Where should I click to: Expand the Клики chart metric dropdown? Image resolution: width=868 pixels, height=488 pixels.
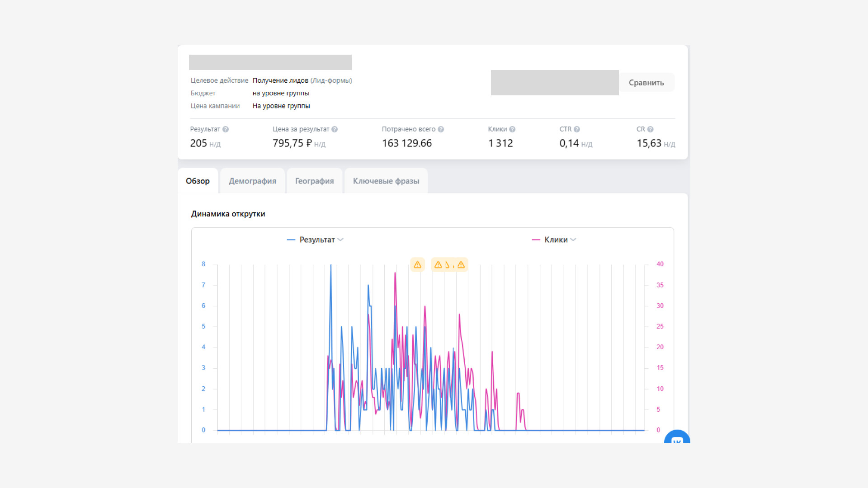(573, 240)
